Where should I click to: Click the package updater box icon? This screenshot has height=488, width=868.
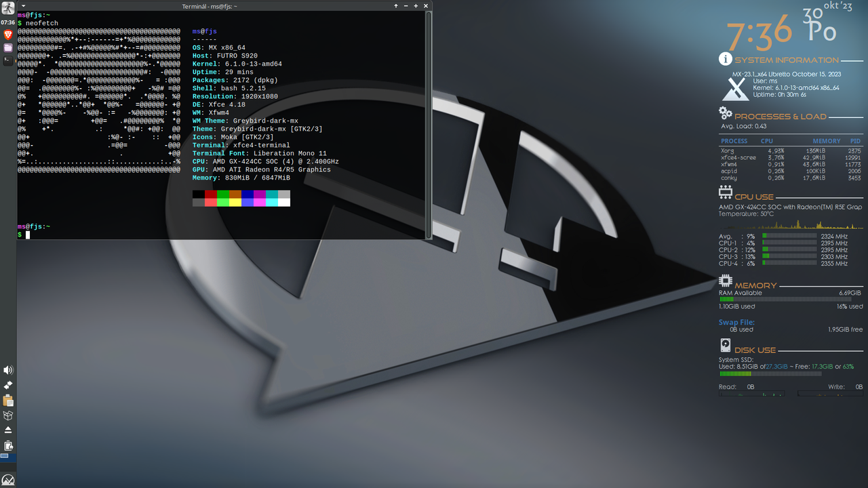8,415
